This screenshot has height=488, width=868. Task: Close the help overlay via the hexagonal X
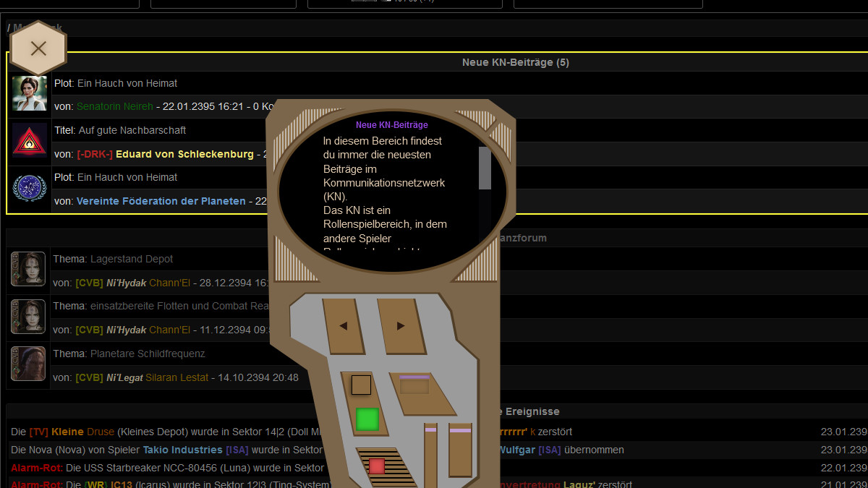(x=38, y=48)
